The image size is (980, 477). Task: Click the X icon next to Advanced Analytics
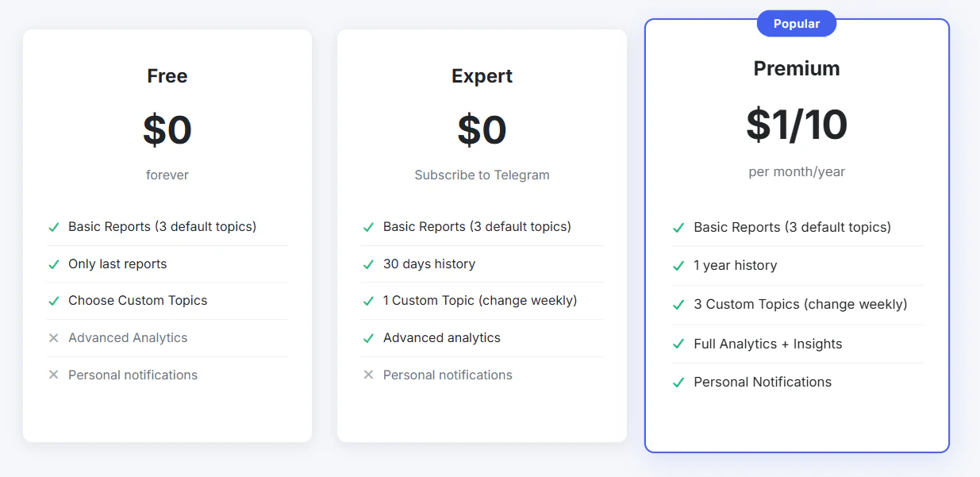pos(54,338)
